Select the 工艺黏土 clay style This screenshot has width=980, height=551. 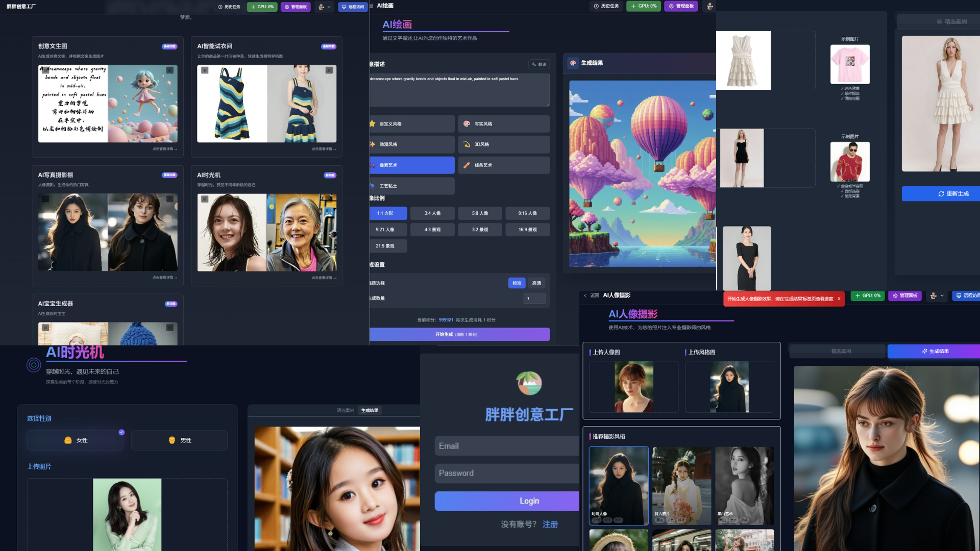click(411, 186)
